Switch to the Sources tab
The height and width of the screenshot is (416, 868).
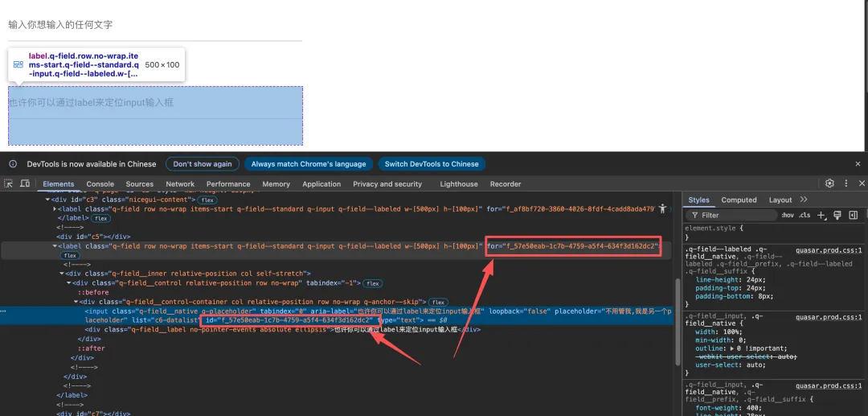coord(140,184)
